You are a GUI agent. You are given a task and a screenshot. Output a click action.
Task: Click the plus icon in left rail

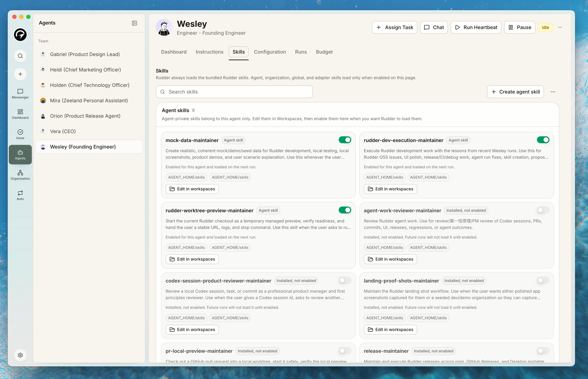pos(20,74)
